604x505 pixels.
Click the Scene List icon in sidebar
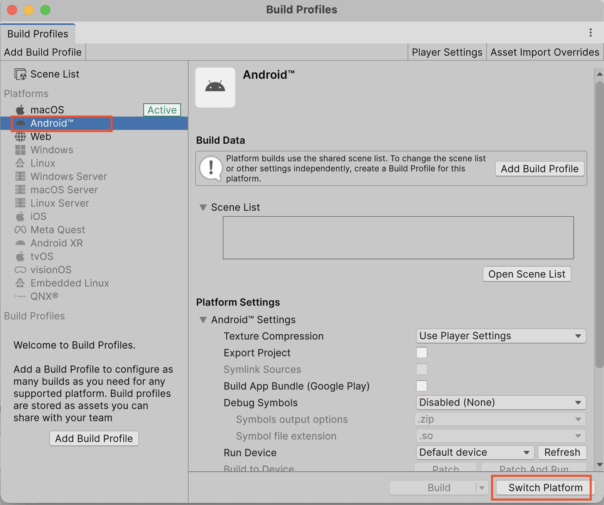(20, 74)
